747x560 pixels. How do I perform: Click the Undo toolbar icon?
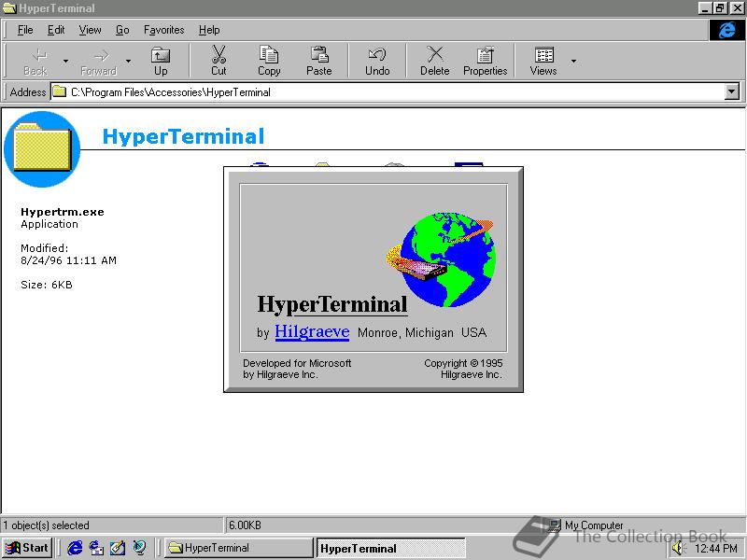[377, 55]
